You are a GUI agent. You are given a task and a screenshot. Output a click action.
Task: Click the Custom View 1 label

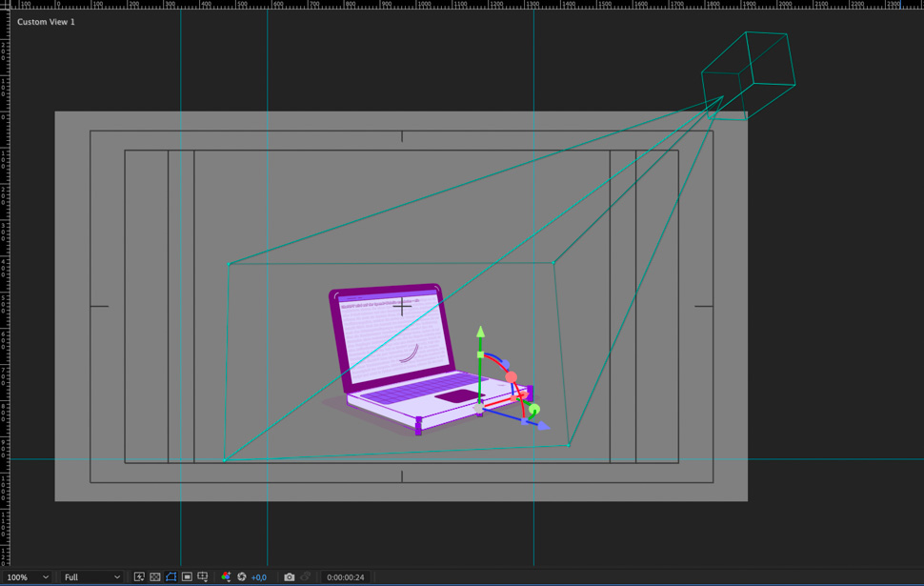(46, 22)
